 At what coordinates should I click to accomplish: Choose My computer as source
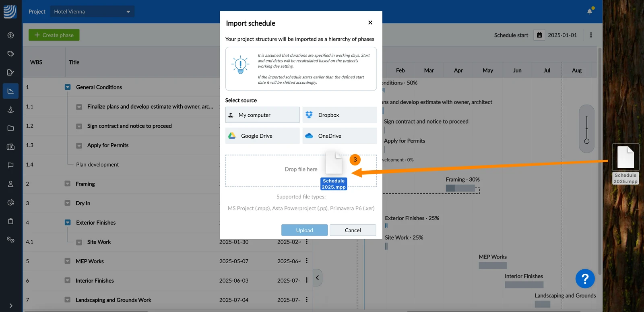click(262, 115)
